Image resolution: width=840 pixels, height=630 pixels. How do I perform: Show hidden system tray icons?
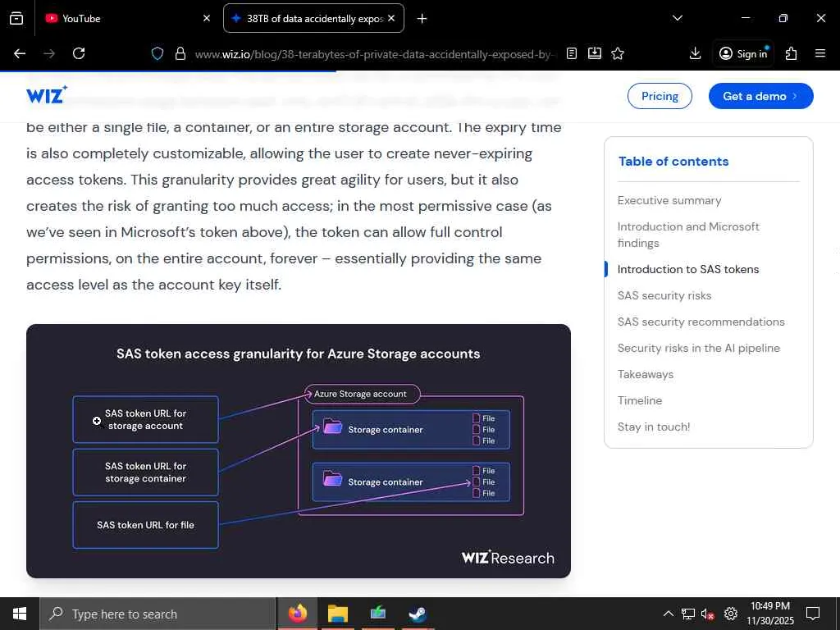[668, 614]
